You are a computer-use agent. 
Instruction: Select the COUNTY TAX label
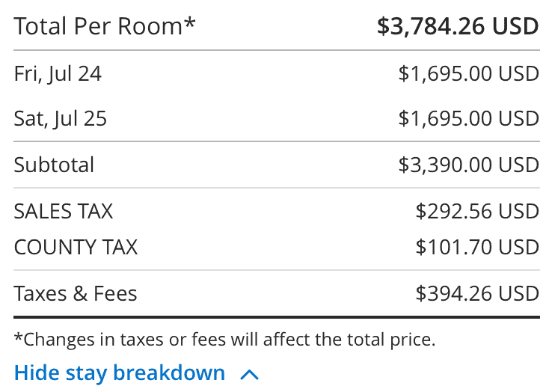coord(76,248)
